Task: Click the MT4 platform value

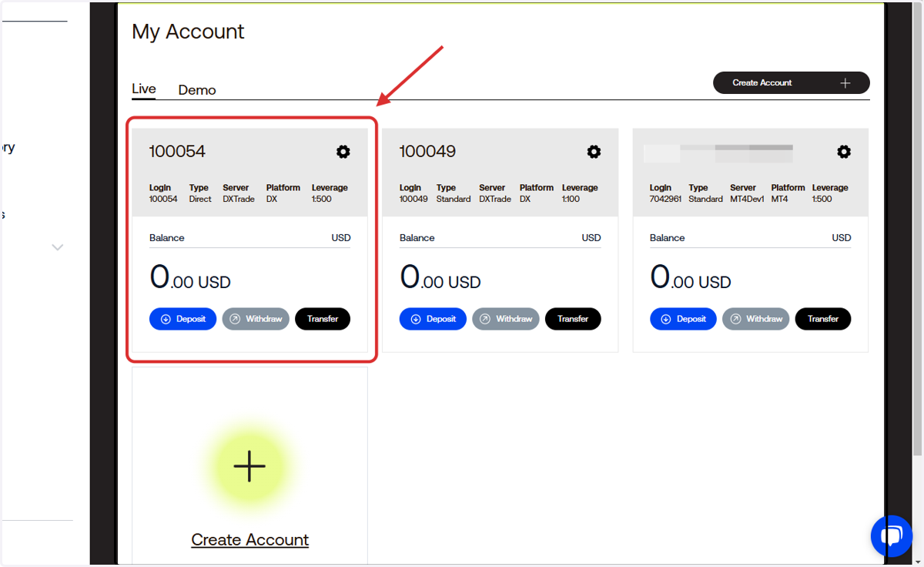Action: coord(778,199)
